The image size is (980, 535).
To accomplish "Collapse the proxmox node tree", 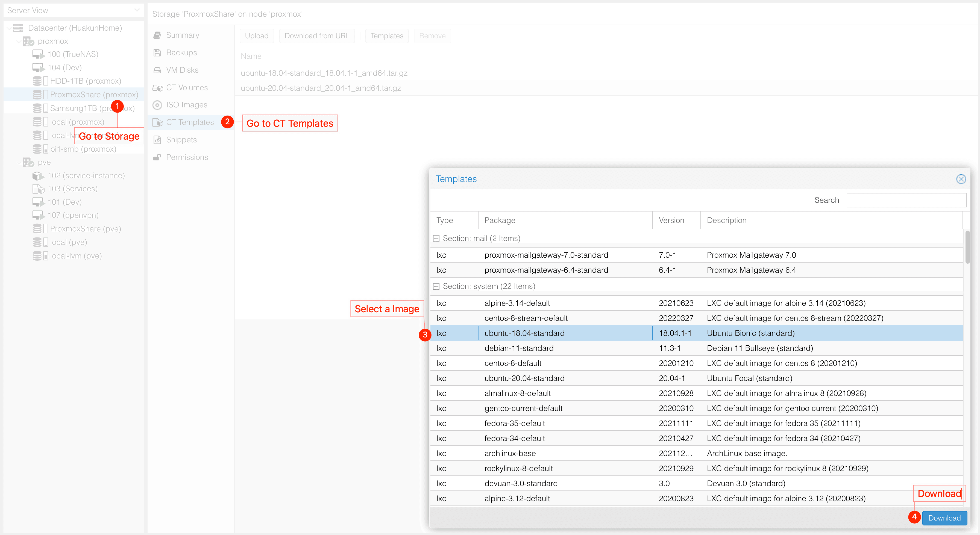I will pos(19,41).
